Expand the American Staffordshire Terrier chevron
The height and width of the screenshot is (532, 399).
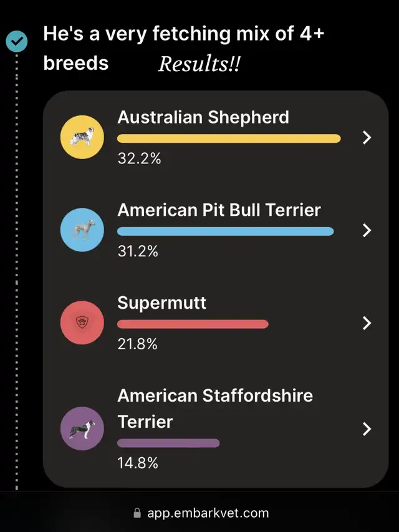point(367,429)
